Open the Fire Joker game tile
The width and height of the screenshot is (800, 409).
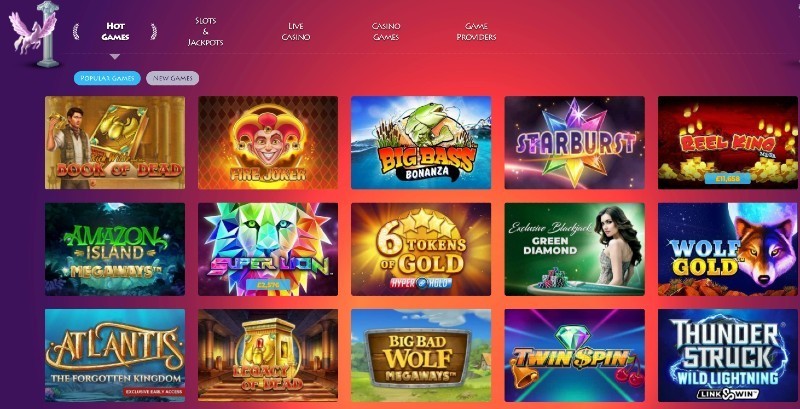[268, 143]
